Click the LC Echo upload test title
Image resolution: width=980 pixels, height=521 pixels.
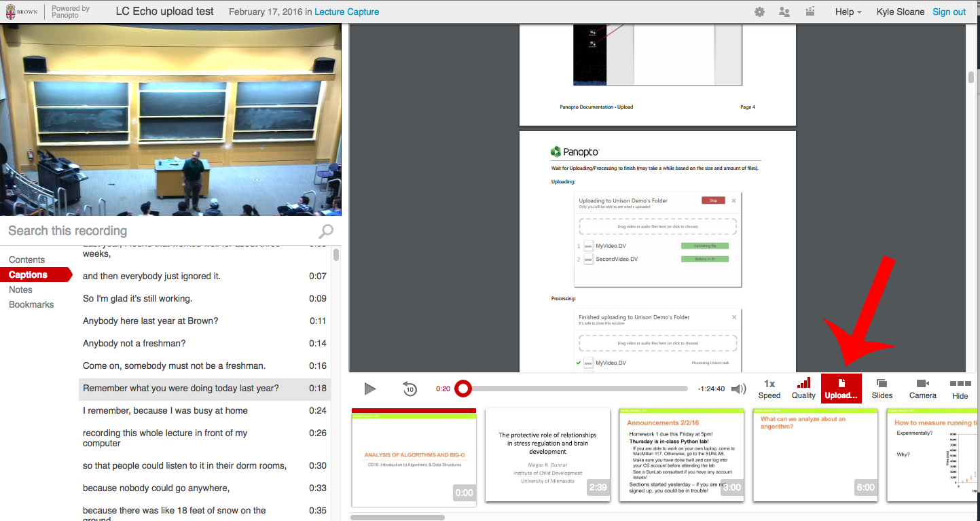coord(165,12)
